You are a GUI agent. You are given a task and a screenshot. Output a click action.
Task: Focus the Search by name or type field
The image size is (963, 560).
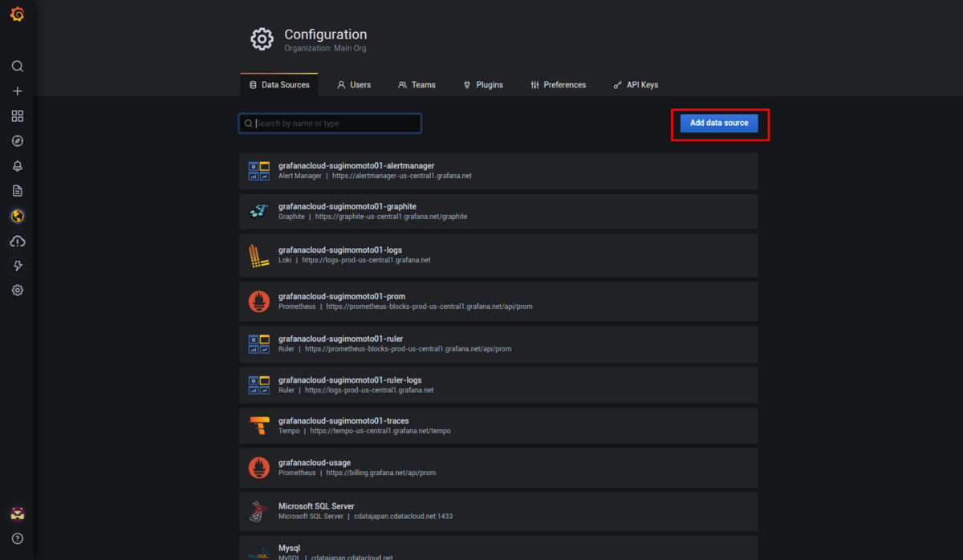[x=330, y=123]
